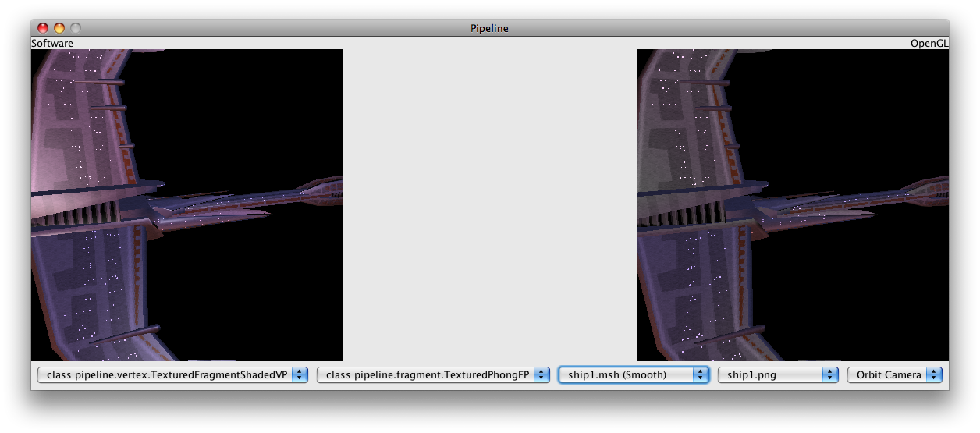This screenshot has width=980, height=433.
Task: Expand the ship1.msh (Smooth) mesh dropdown
Action: click(627, 375)
